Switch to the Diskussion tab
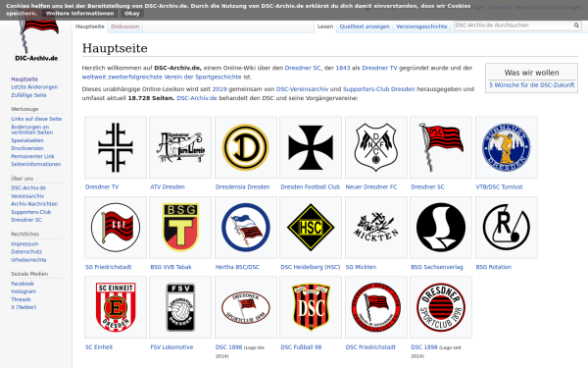This screenshot has height=368, width=588. 124,26
